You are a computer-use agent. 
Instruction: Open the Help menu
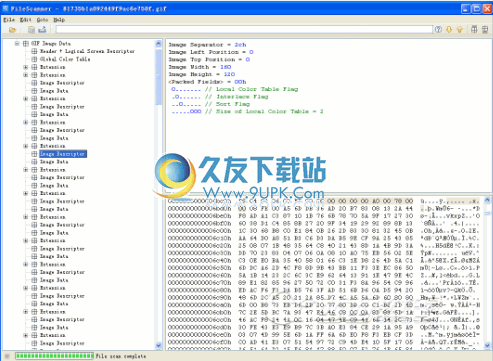pos(59,20)
